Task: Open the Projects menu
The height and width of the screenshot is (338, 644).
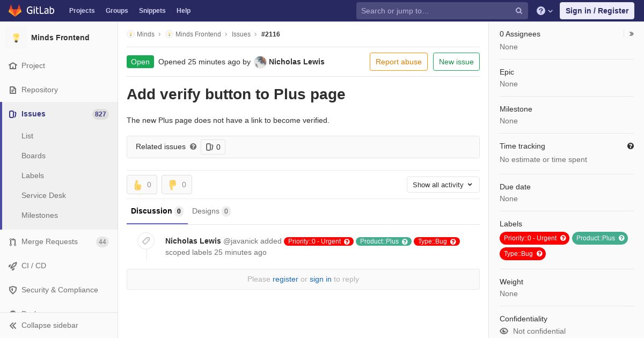Action: 82,11
